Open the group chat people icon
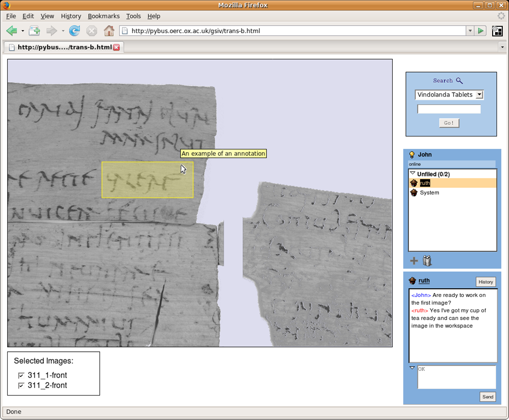 pyautogui.click(x=427, y=261)
